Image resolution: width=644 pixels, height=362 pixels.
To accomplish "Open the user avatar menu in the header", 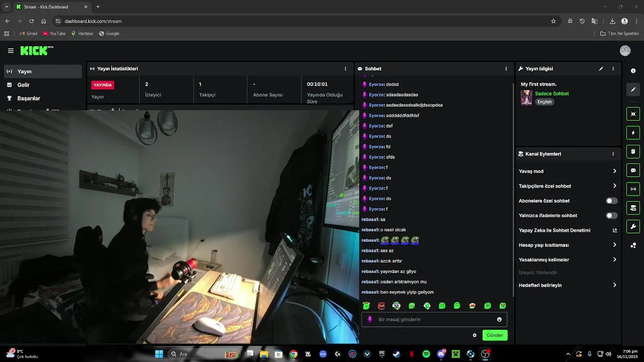I will [625, 51].
